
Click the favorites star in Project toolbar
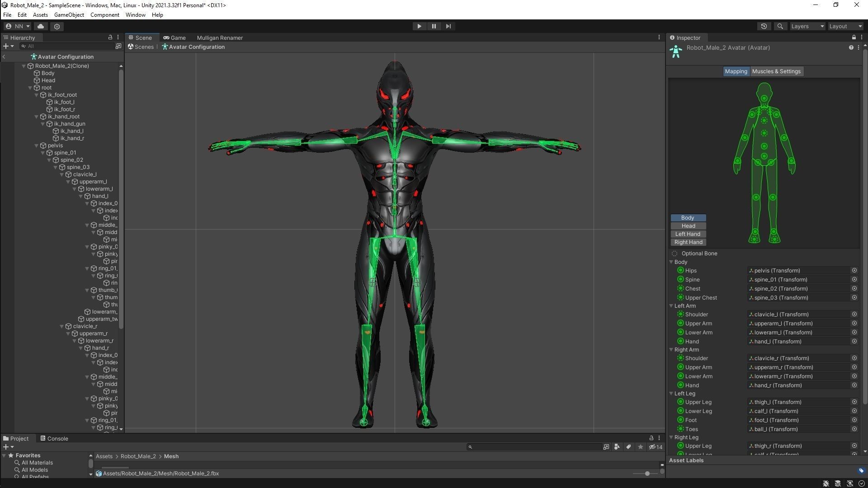pos(640,447)
